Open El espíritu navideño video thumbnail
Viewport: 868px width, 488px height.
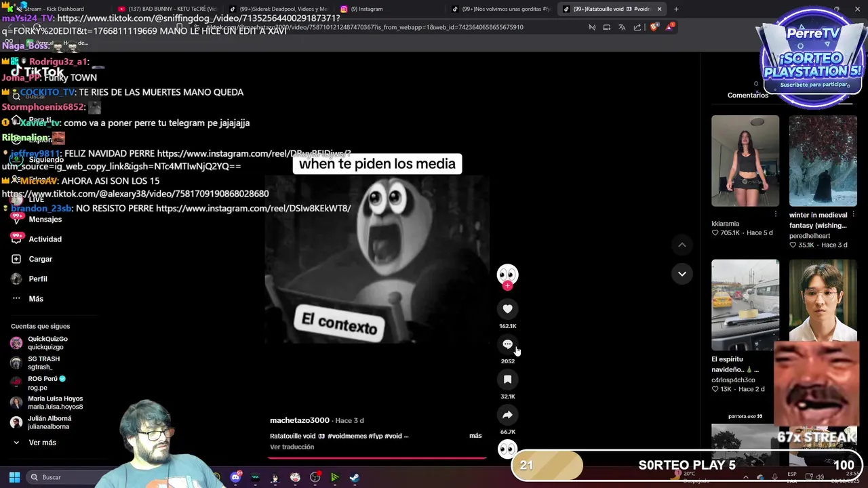(x=745, y=304)
